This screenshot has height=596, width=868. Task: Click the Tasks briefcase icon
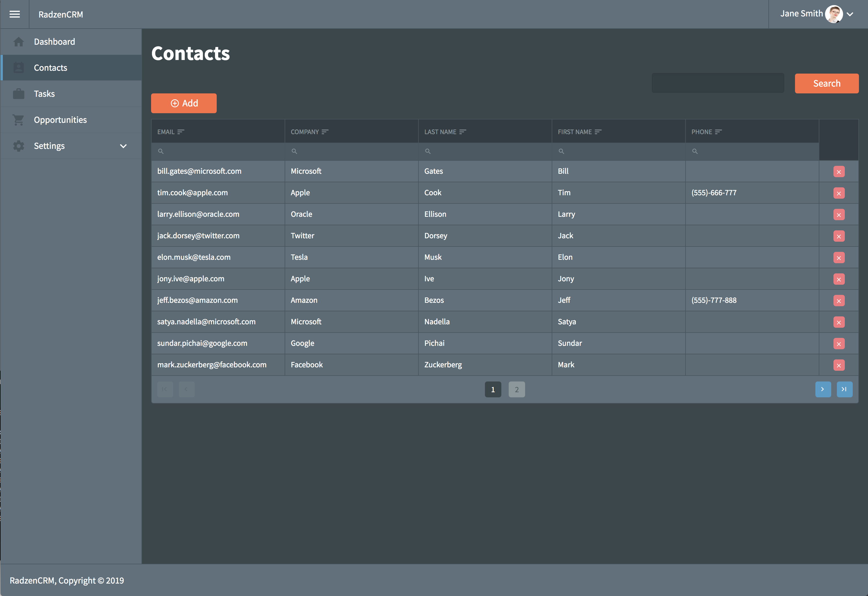[x=19, y=94]
